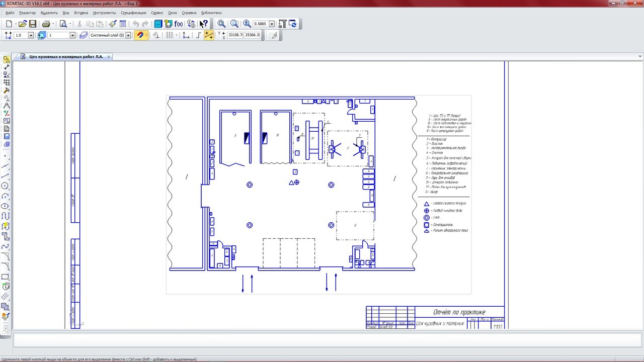Open the Geometry tools panel
Image resolution: width=644 pixels, height=362 pixels.
6,59
